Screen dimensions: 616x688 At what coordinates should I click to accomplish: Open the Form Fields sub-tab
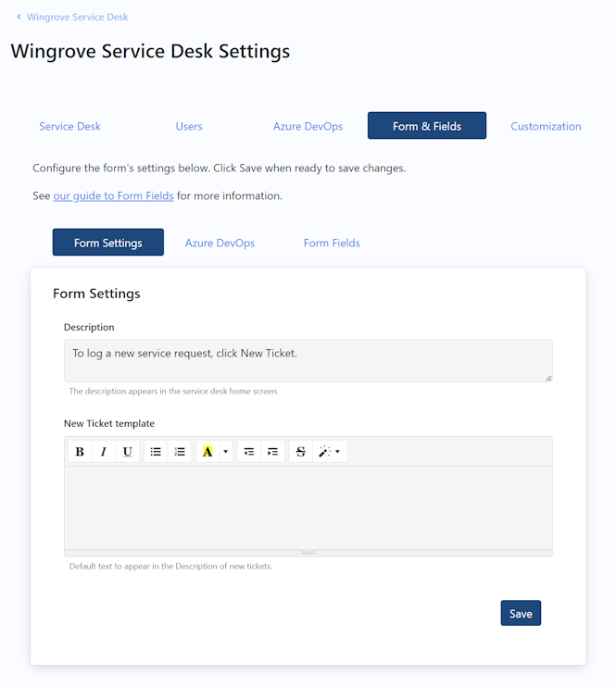pos(332,244)
